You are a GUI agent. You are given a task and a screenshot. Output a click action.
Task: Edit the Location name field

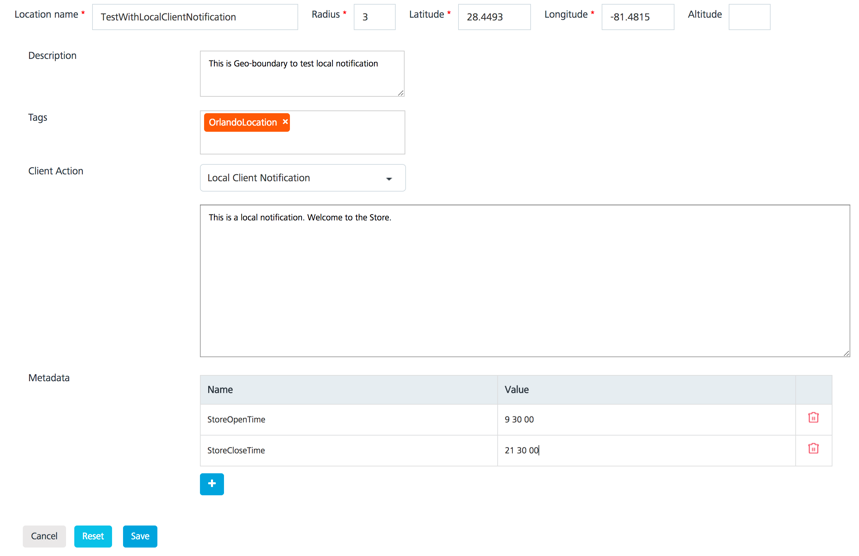coord(195,17)
